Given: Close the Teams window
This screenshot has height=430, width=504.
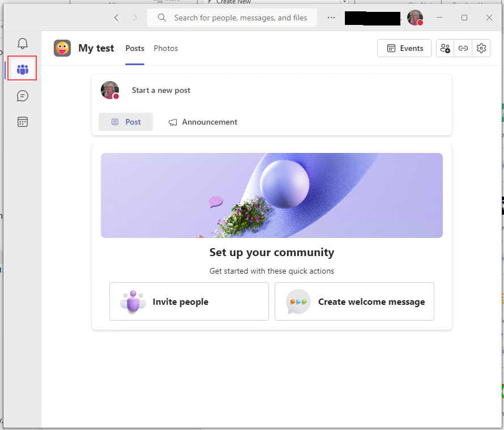Looking at the screenshot, I should tap(489, 18).
